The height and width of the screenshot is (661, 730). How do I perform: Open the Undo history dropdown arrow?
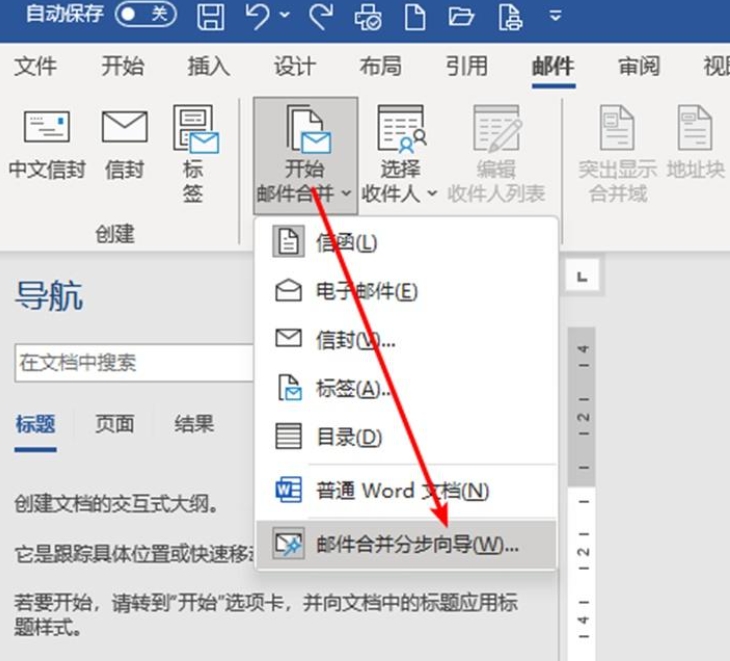[285, 17]
